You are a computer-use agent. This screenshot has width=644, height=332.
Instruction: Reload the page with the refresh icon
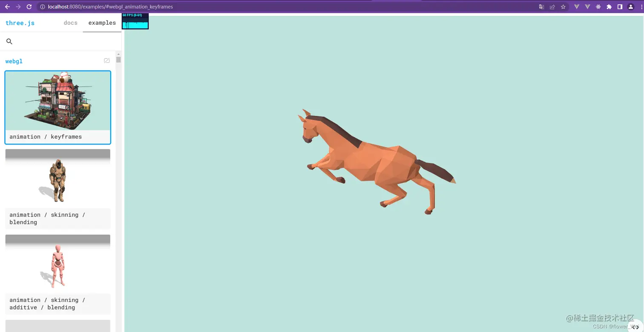coord(29,7)
